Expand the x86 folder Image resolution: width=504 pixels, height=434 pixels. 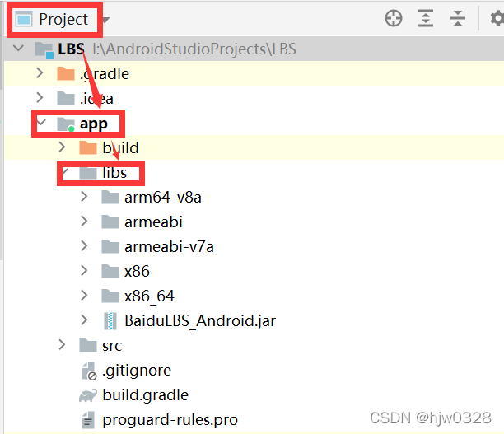coord(84,271)
